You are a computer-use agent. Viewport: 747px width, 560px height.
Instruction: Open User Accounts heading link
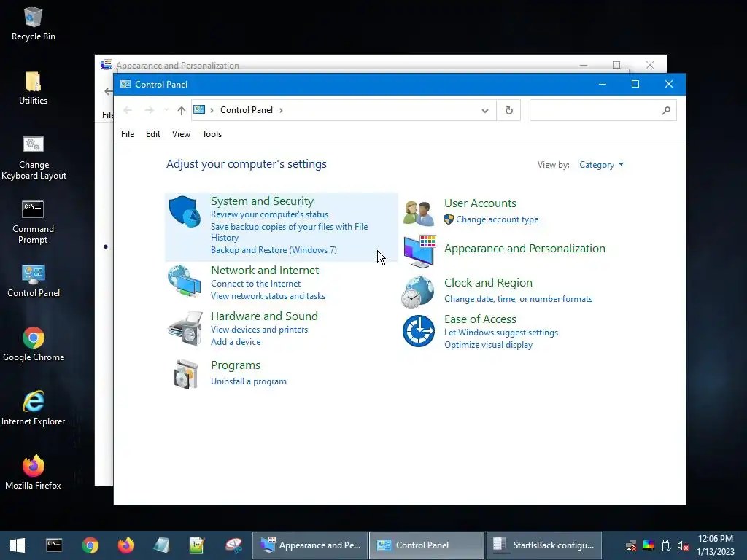pos(480,203)
